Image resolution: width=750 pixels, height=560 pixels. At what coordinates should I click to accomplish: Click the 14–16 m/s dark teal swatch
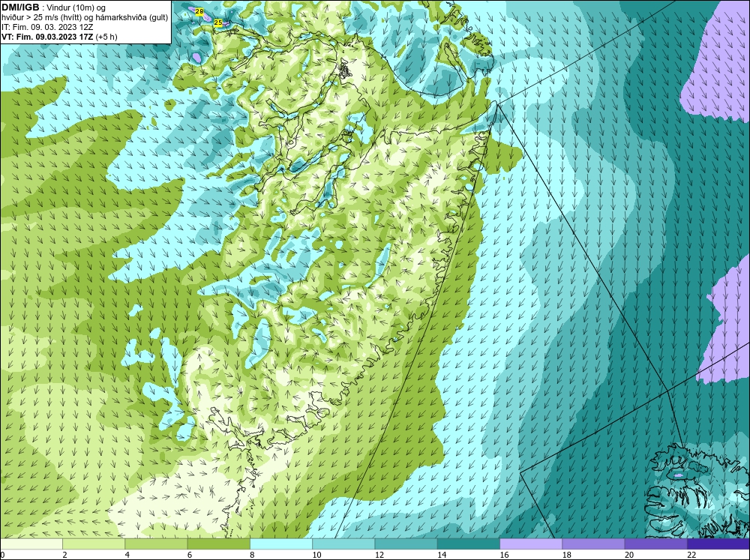click(x=469, y=544)
